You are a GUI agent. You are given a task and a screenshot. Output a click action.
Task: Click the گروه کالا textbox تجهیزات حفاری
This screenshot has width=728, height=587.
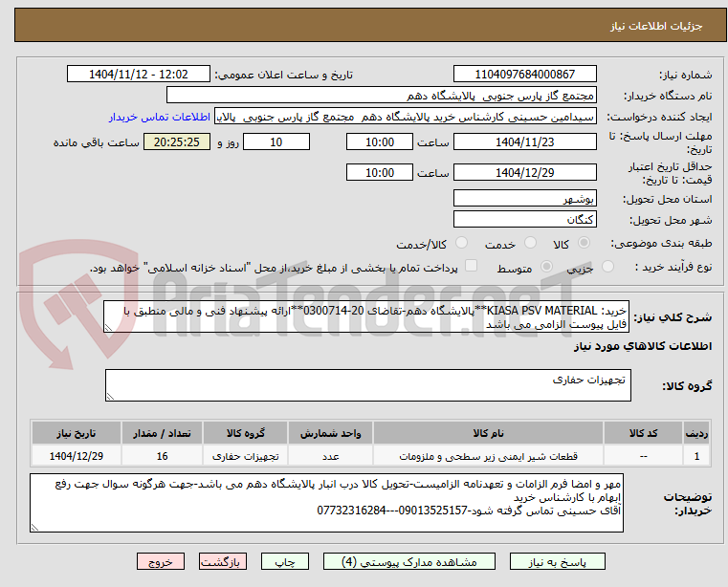[368, 385]
